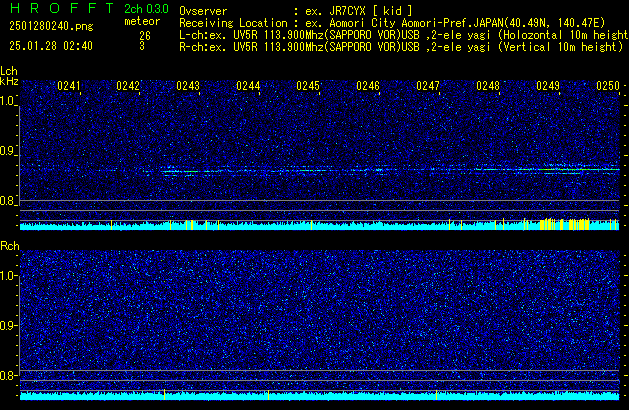Select the 0247 time marker
This screenshot has width=629, height=410.
428,86
